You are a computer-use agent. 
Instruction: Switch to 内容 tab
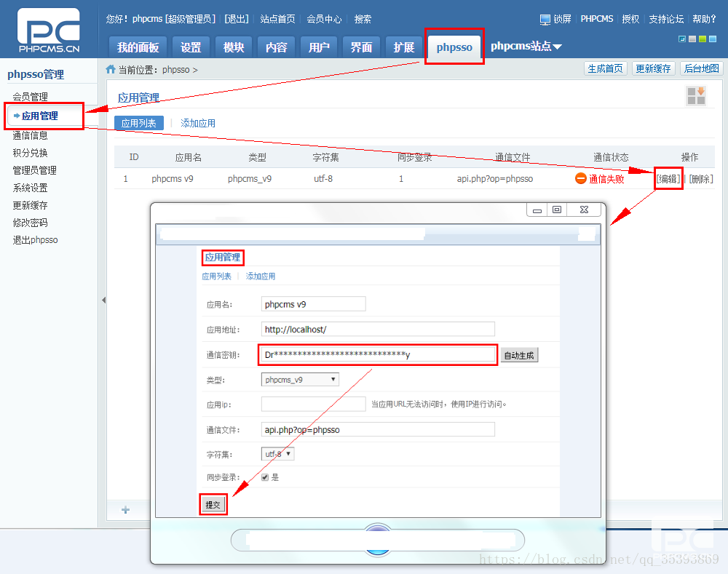tap(276, 47)
